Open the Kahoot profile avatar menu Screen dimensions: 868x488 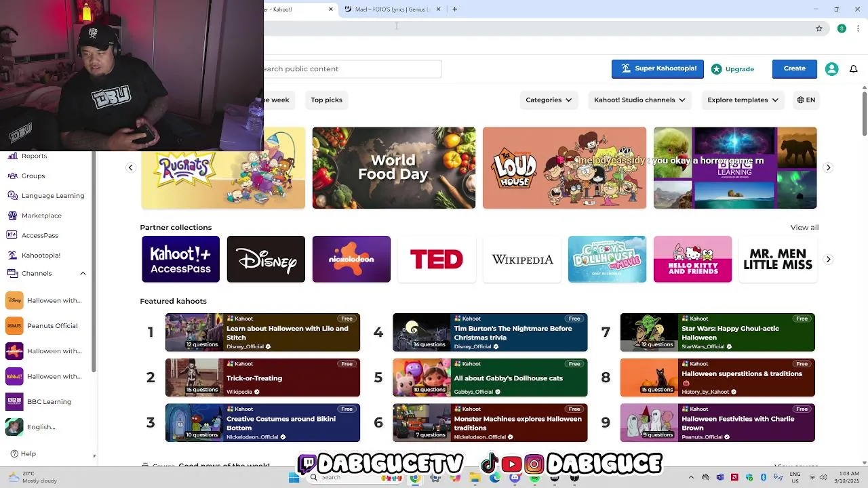(x=832, y=68)
